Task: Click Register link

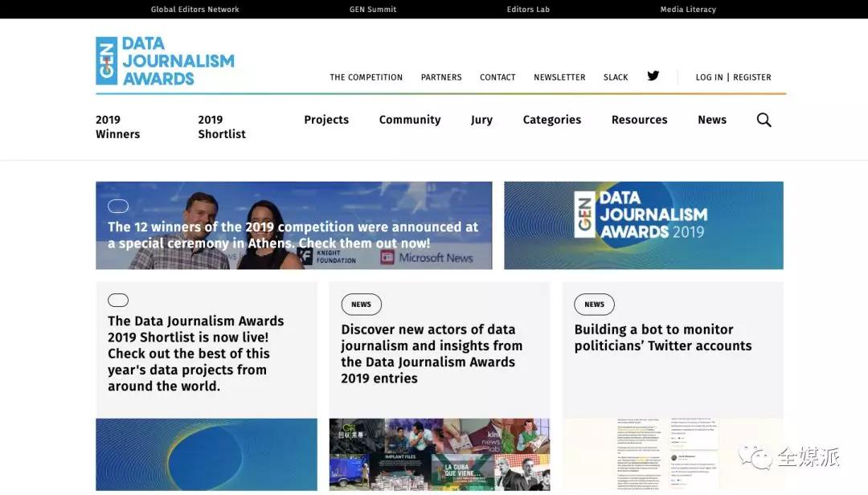Action: point(751,77)
